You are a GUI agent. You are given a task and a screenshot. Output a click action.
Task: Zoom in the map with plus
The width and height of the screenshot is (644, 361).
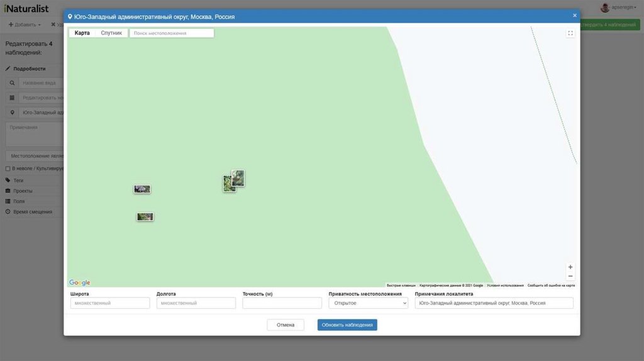570,267
